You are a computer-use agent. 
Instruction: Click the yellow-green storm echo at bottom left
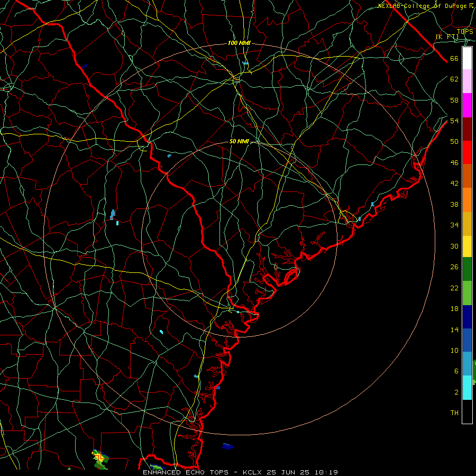click(x=100, y=459)
